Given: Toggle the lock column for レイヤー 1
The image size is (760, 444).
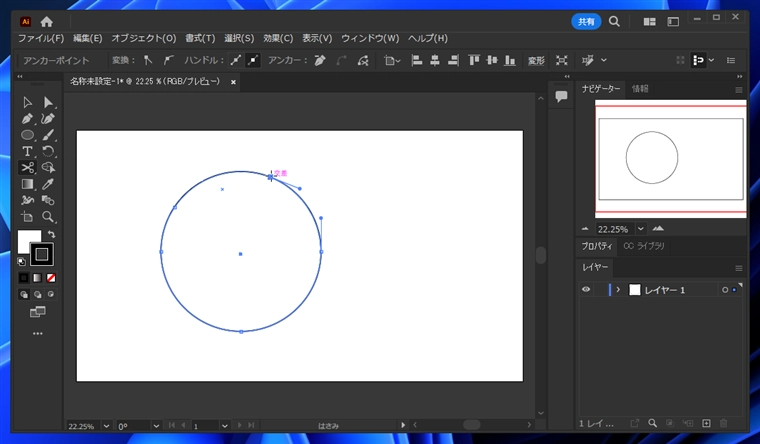Looking at the screenshot, I should (x=600, y=290).
